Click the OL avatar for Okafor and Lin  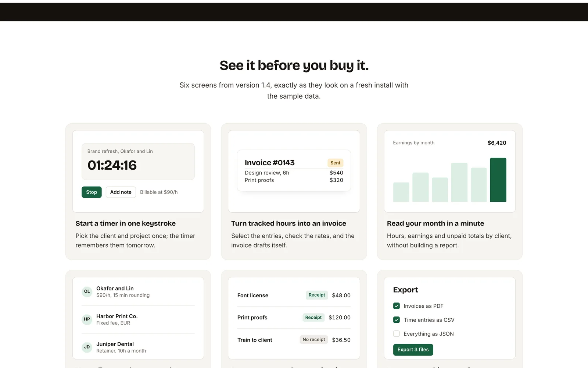(x=87, y=291)
